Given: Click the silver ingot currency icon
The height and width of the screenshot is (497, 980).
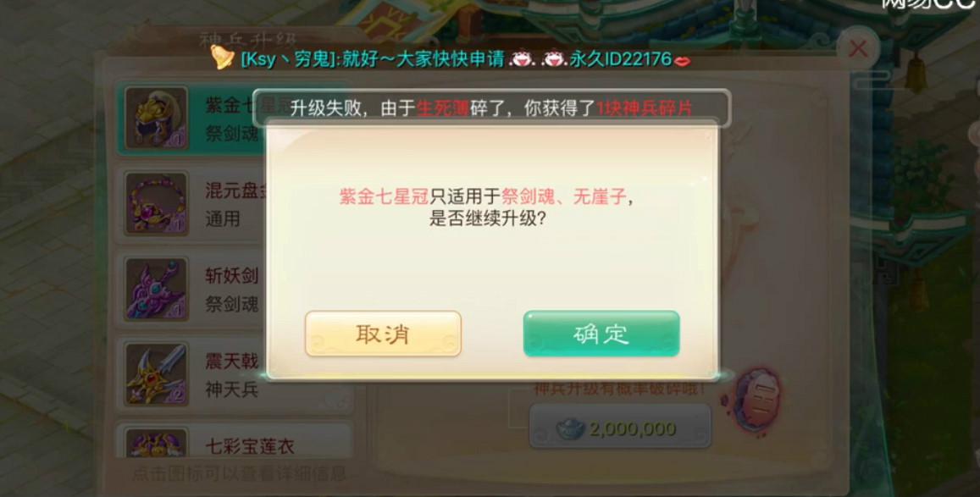Looking at the screenshot, I should click(568, 428).
